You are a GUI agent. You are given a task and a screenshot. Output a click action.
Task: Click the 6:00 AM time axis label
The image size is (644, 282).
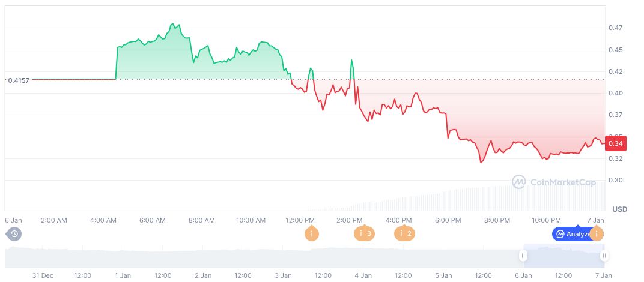[153, 221]
